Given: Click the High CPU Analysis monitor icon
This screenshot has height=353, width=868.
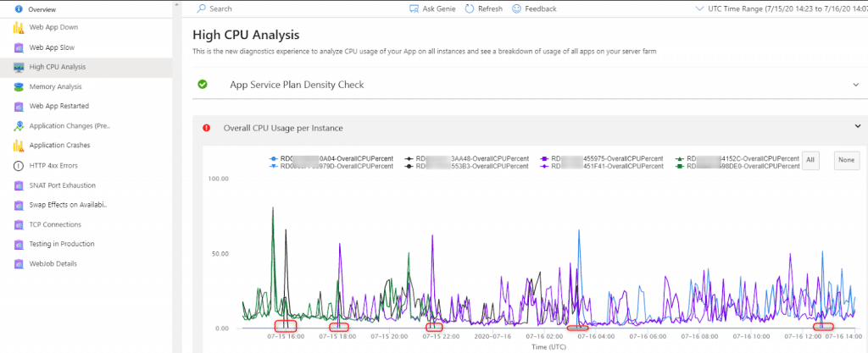Looking at the screenshot, I should (x=19, y=67).
